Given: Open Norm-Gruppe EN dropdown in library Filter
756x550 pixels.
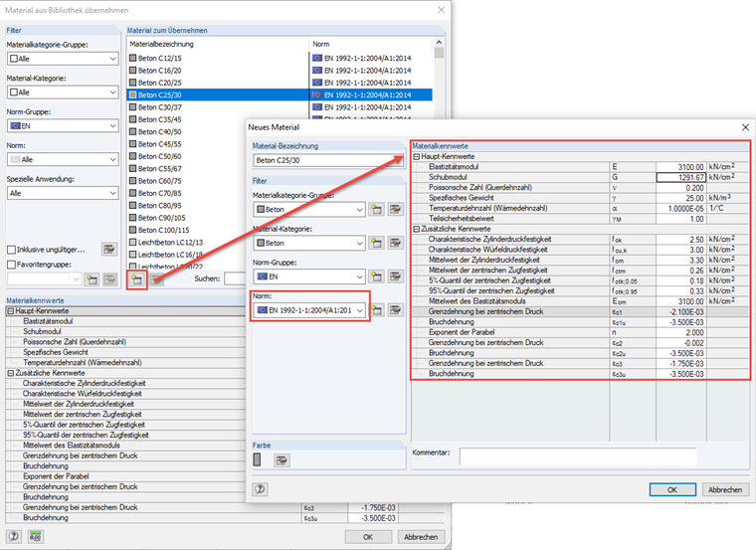Looking at the screenshot, I should 63,125.
